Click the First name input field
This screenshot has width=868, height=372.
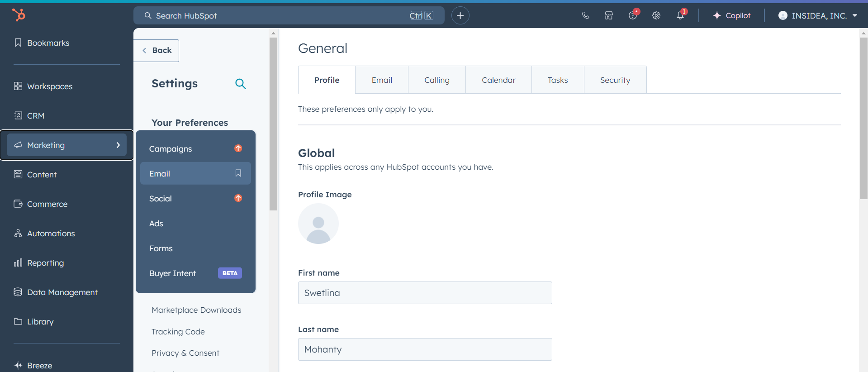(x=425, y=293)
